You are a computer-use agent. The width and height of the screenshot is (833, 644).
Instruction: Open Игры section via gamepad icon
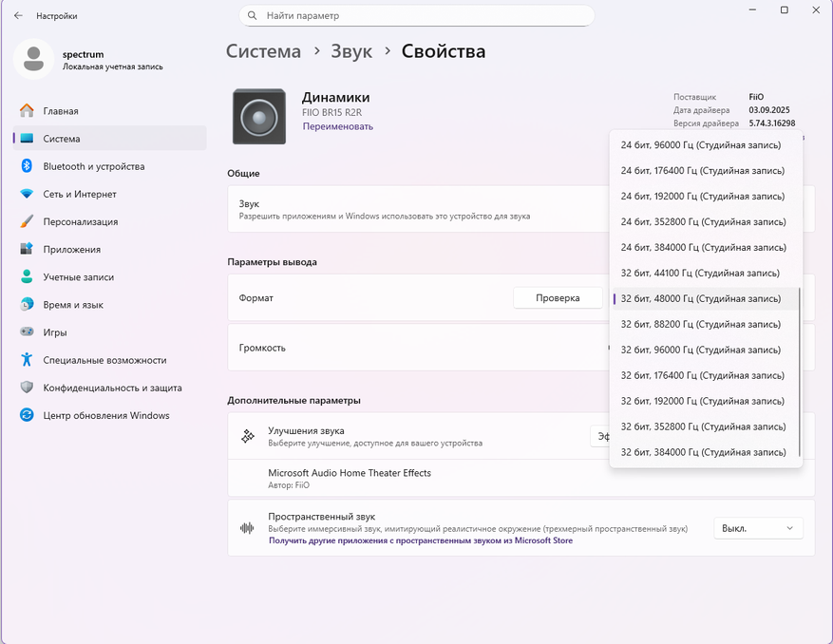[x=27, y=332]
